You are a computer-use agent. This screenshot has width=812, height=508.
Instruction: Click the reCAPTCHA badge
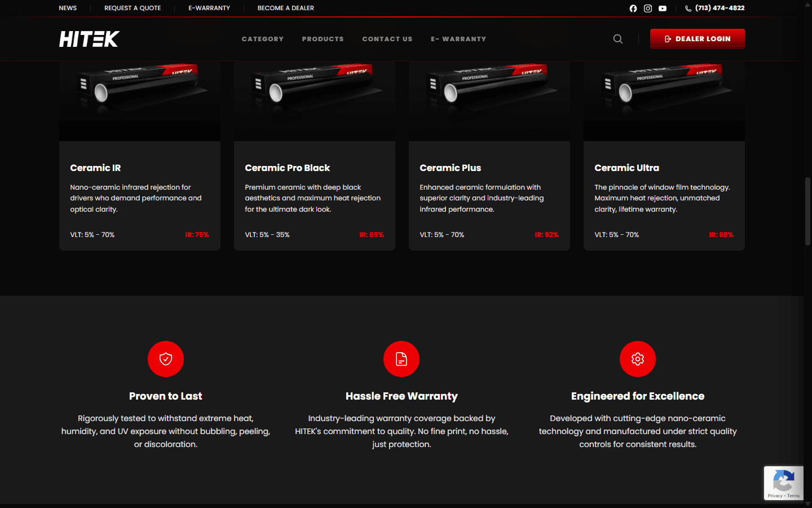coord(783,483)
